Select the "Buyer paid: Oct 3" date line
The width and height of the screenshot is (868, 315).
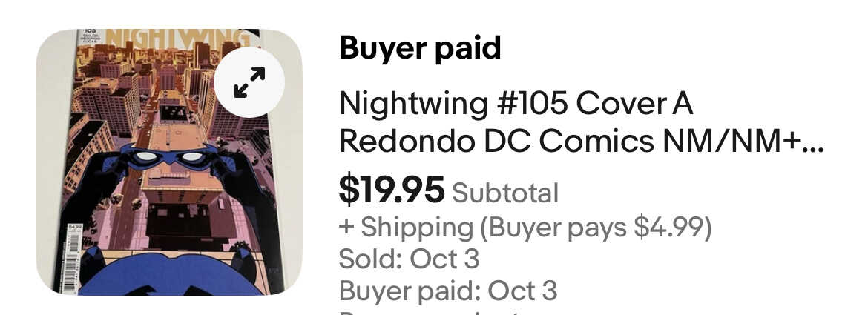pyautogui.click(x=448, y=291)
